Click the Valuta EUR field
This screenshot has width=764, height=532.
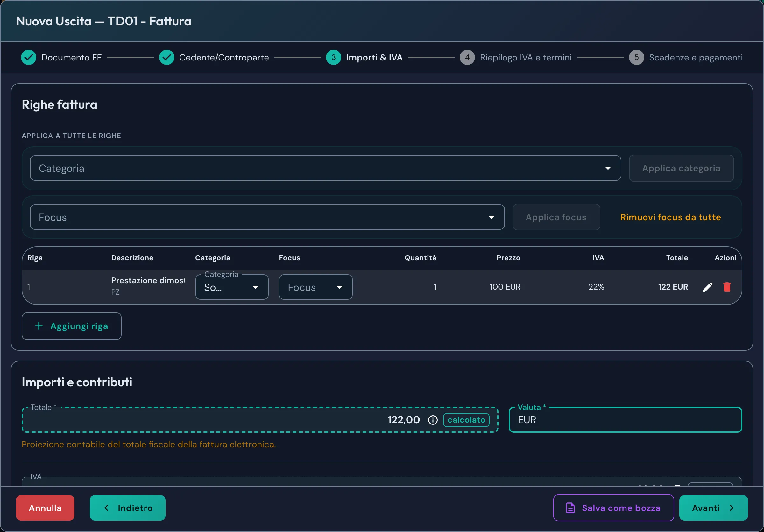coord(625,420)
